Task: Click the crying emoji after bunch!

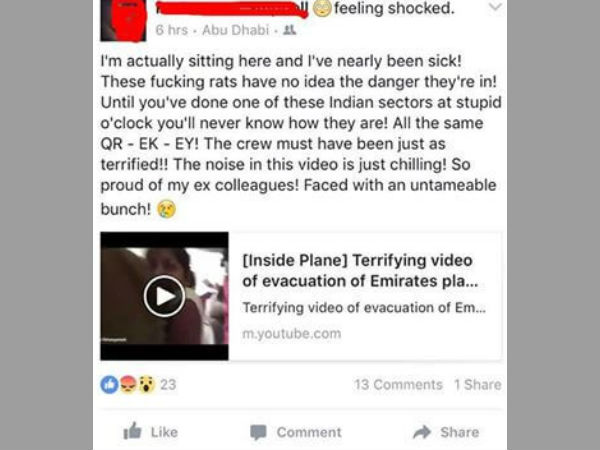Action: [167, 209]
